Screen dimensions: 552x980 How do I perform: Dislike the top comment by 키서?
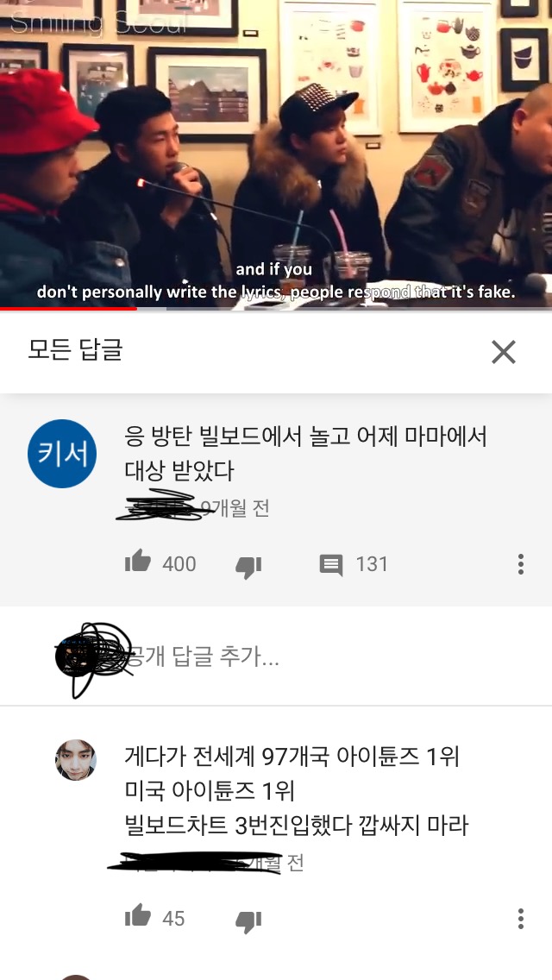point(248,566)
